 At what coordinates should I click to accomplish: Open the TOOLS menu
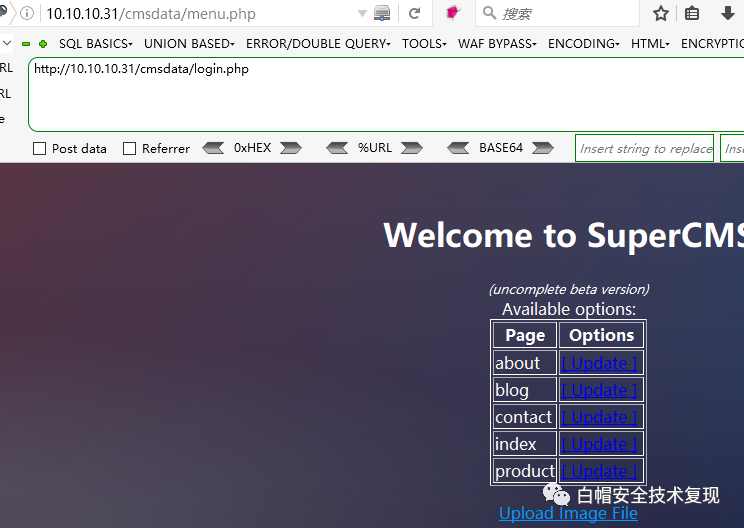424,44
